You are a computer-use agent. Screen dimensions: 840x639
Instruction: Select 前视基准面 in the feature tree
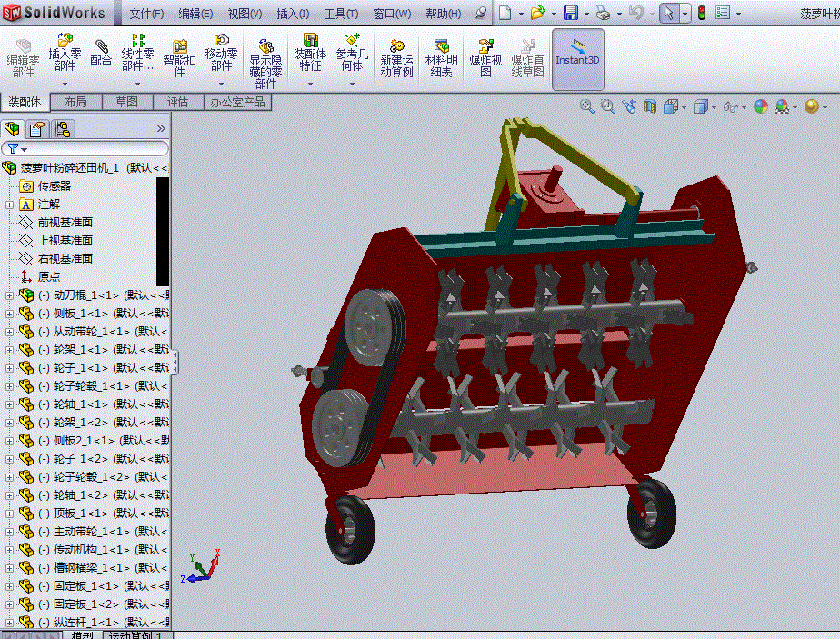(x=65, y=223)
